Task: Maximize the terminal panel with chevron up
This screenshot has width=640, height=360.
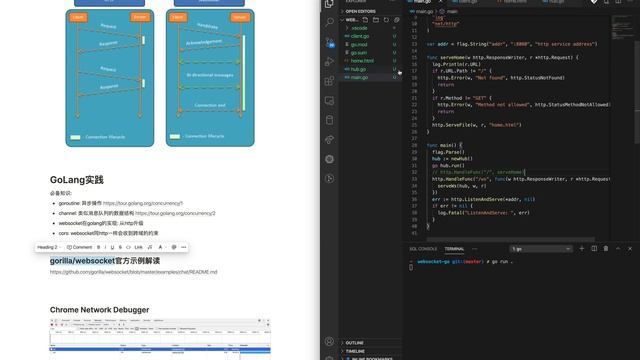Action: pos(618,248)
